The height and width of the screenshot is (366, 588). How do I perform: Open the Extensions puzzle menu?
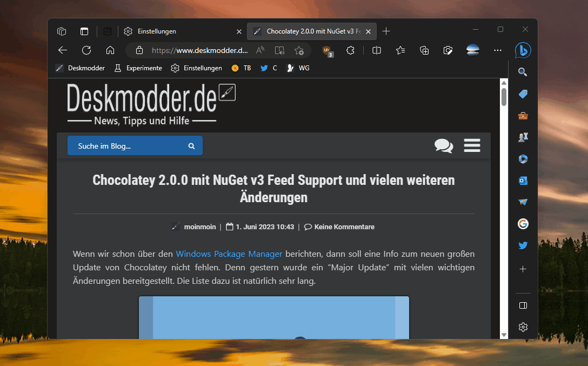point(350,50)
